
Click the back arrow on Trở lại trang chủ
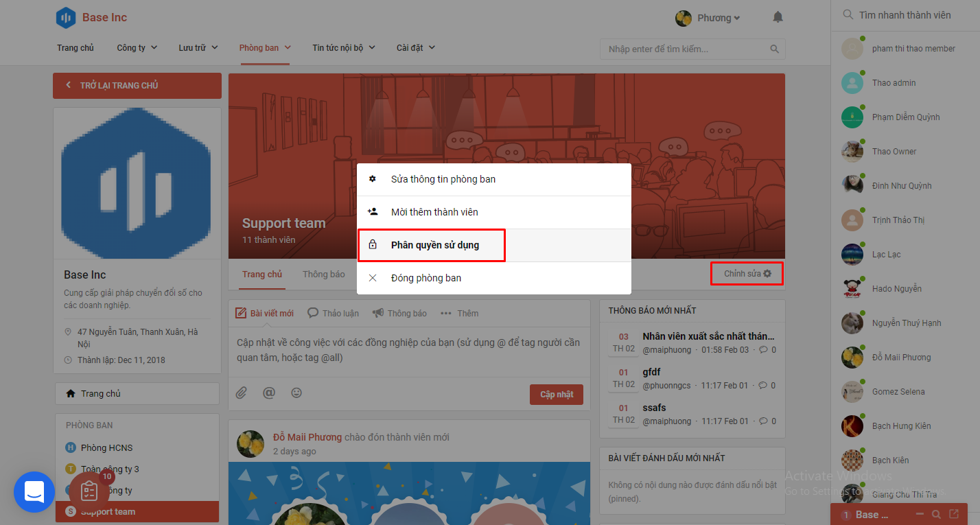point(68,86)
